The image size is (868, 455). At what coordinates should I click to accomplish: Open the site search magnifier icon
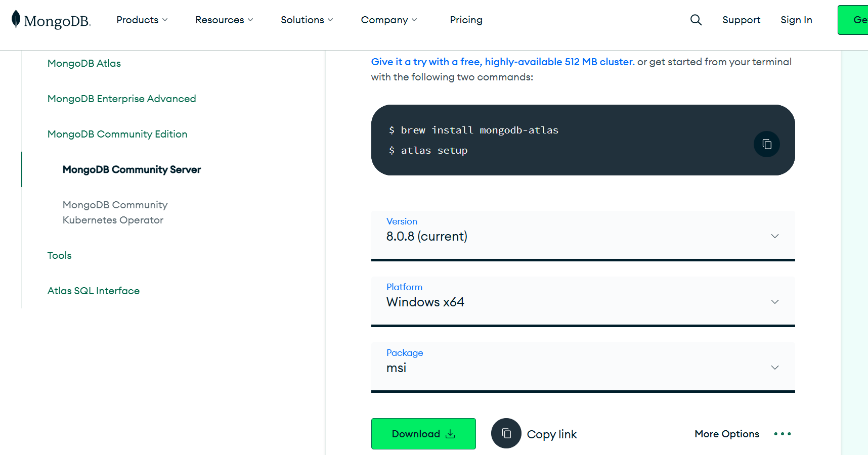pyautogui.click(x=696, y=20)
